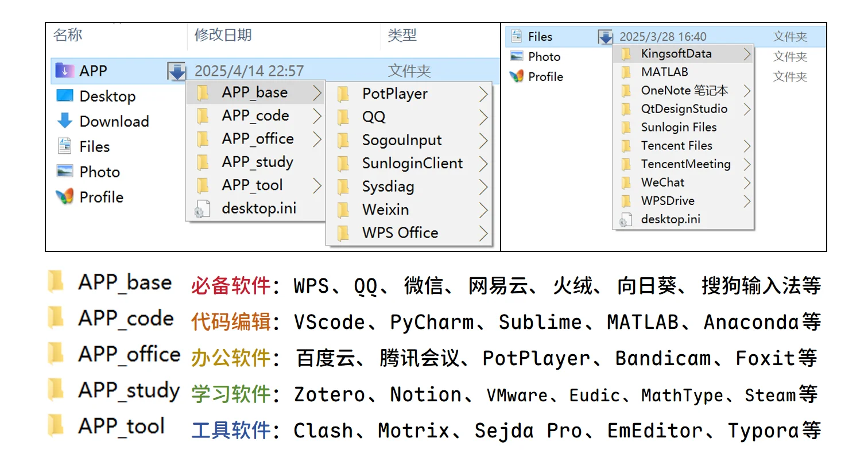Expand the SogouInput submenu arrow

(x=483, y=141)
